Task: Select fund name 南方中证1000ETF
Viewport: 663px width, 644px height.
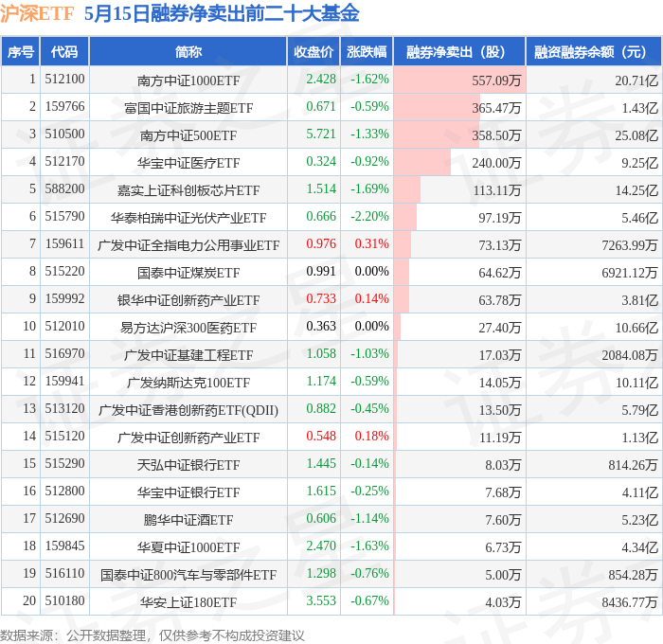Action: [188, 80]
